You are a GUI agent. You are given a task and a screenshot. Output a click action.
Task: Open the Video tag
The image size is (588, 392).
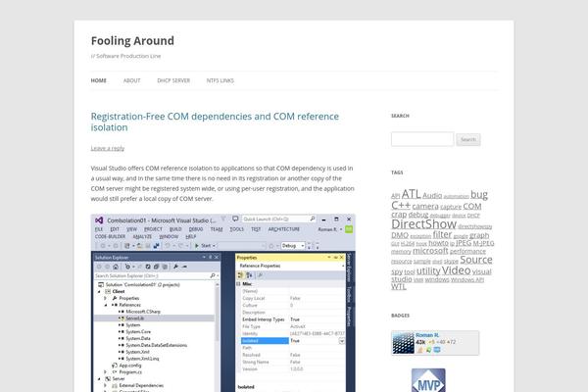456,270
